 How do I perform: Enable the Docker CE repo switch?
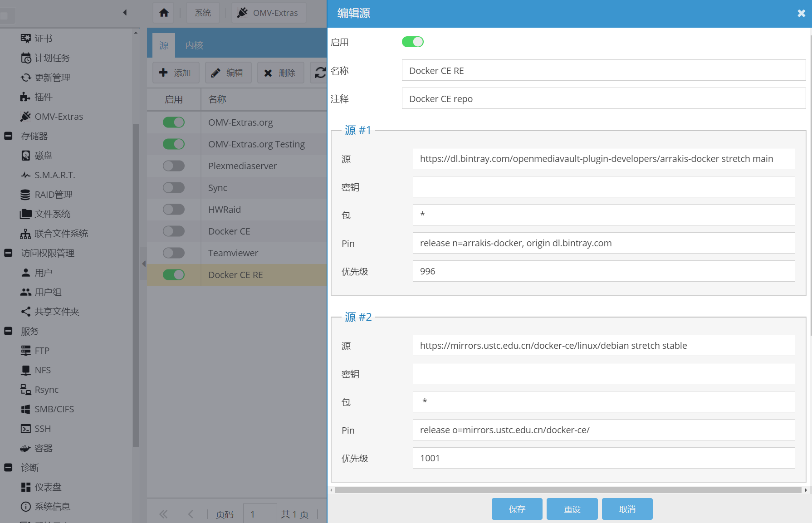click(x=174, y=231)
